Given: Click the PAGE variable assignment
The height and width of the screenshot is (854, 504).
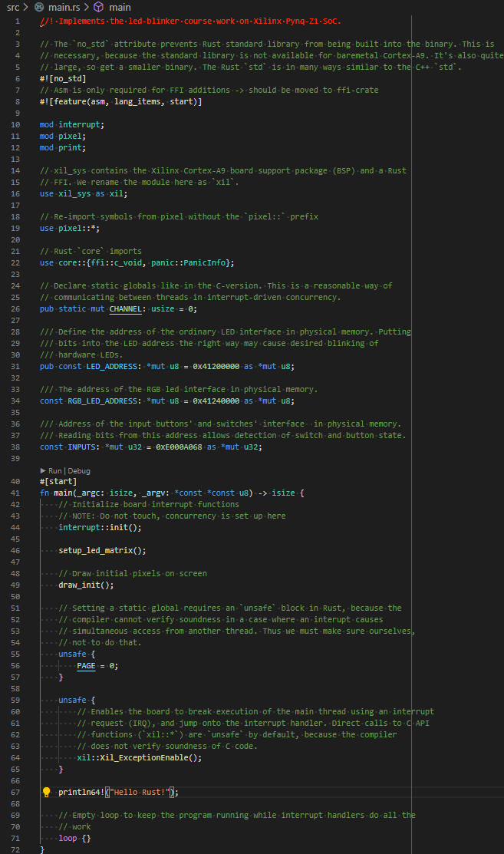Looking at the screenshot, I should (86, 665).
